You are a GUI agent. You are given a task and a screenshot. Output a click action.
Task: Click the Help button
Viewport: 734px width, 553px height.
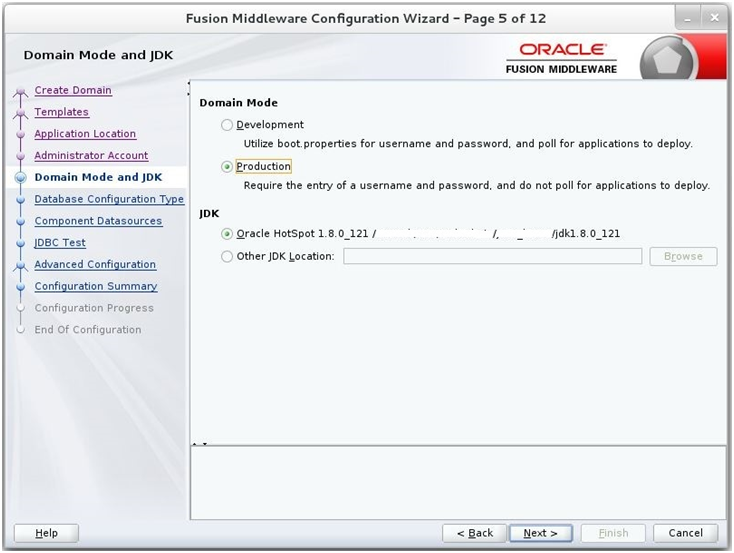pos(46,533)
